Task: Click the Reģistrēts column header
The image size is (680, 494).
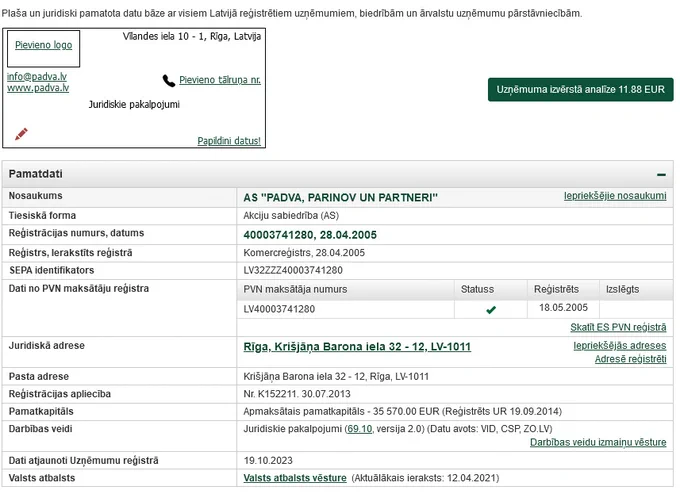Action: coord(556,289)
